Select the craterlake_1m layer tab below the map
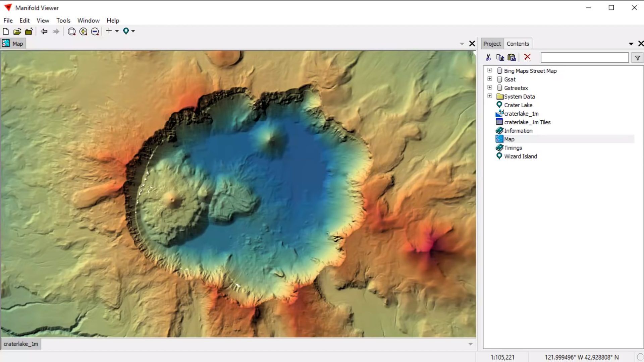 [21, 344]
